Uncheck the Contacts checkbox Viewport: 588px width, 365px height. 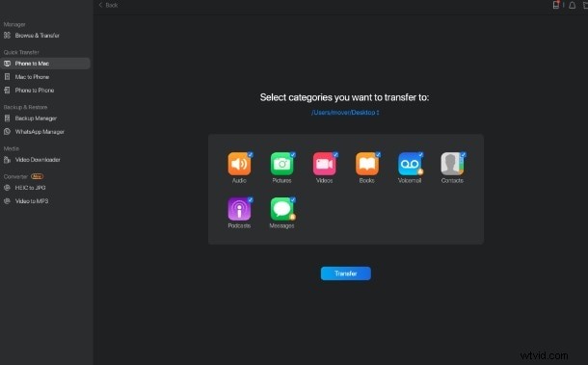[x=463, y=154]
